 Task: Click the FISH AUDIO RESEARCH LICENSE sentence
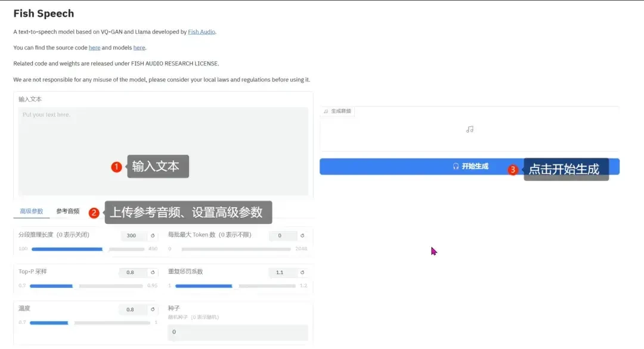tap(116, 64)
